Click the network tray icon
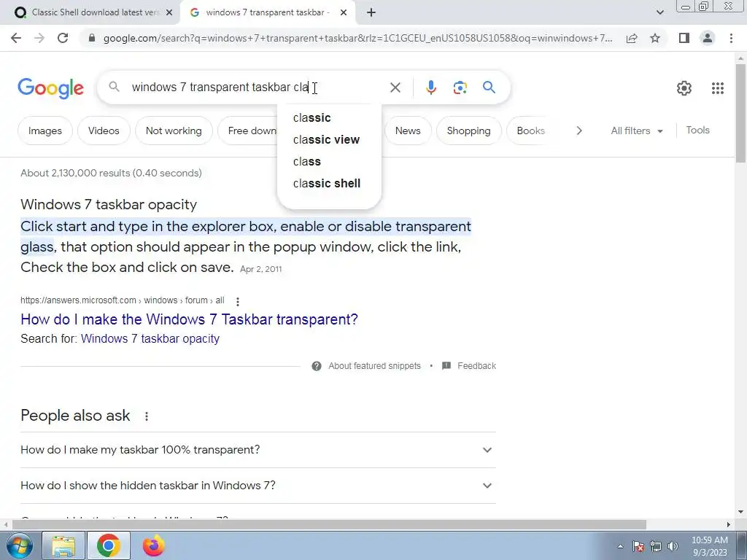The width and height of the screenshot is (747, 560). click(x=656, y=546)
